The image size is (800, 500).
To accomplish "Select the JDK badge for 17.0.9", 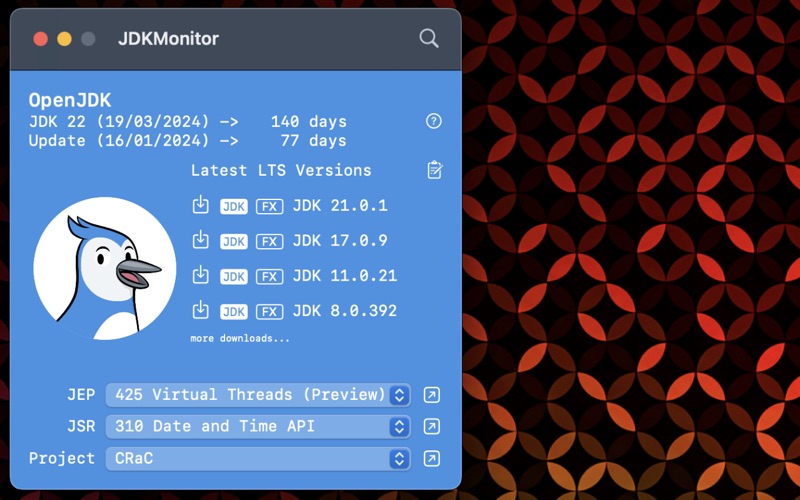I will coord(234,241).
